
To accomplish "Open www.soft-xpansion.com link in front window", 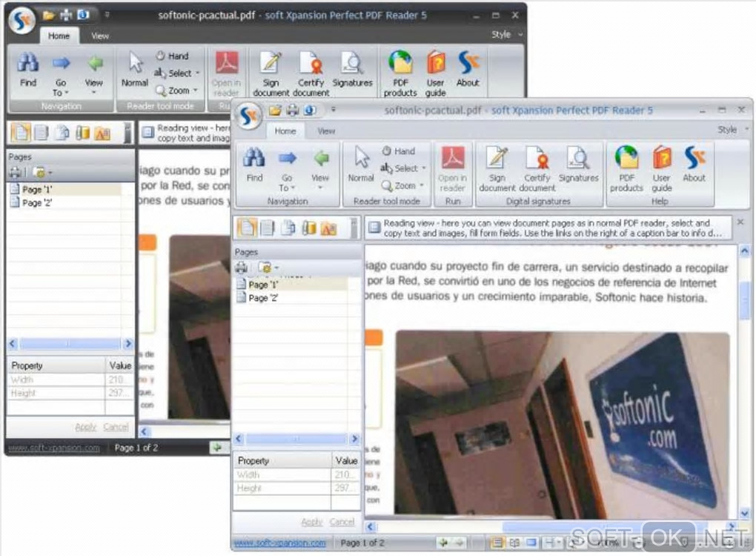I will pyautogui.click(x=279, y=543).
